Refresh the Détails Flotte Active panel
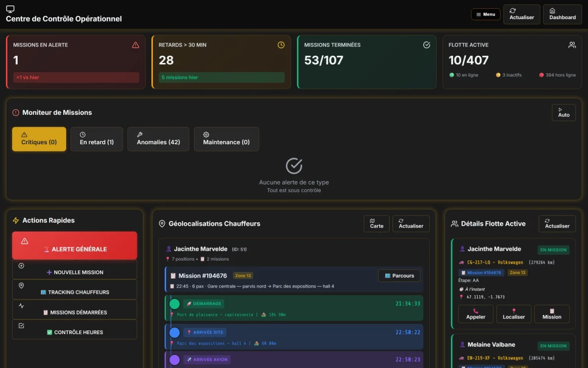The height and width of the screenshot is (368, 588). pos(557,224)
